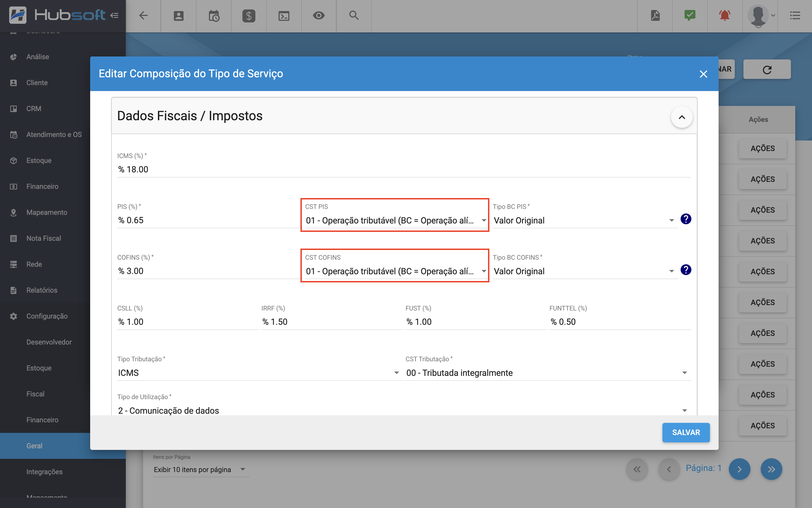Edit the ICMS (%) field

pyautogui.click(x=404, y=169)
